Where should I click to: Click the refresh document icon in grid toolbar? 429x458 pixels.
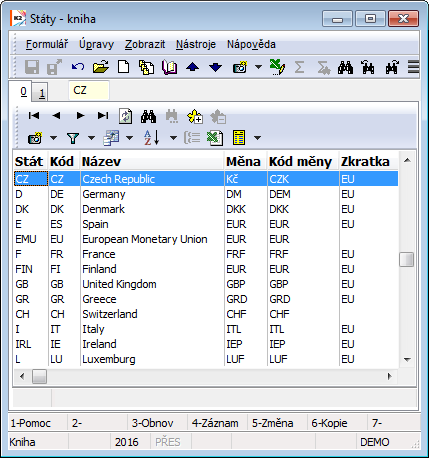pyautogui.click(x=126, y=116)
